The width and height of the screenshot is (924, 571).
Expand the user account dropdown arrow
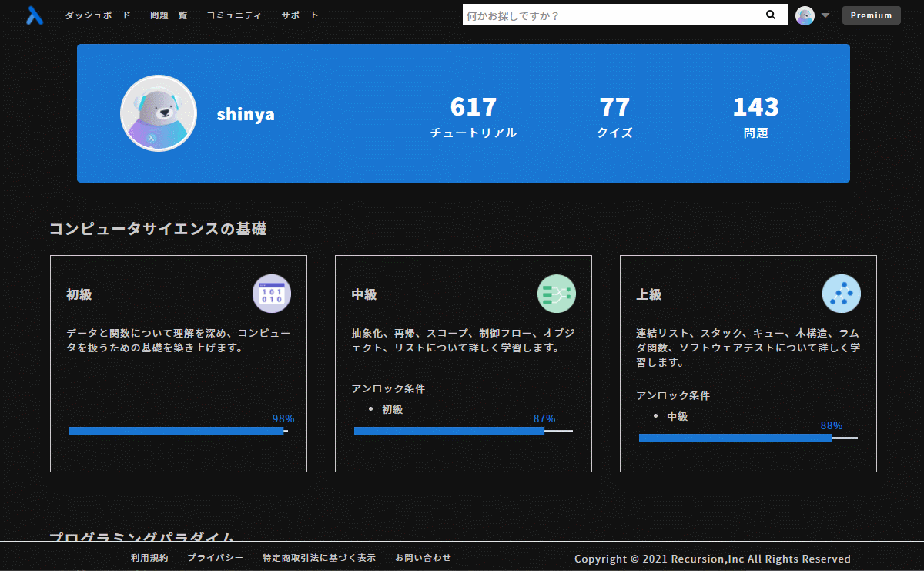pos(825,15)
